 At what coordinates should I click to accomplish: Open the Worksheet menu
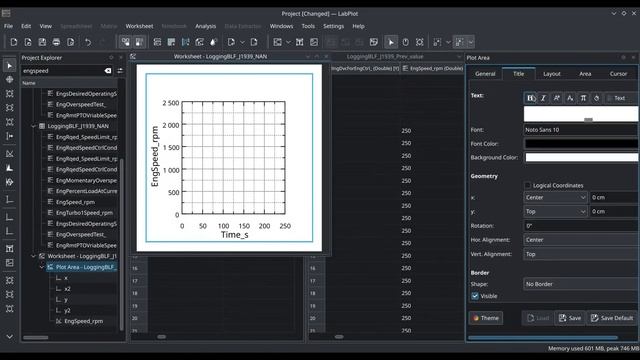(x=139, y=26)
